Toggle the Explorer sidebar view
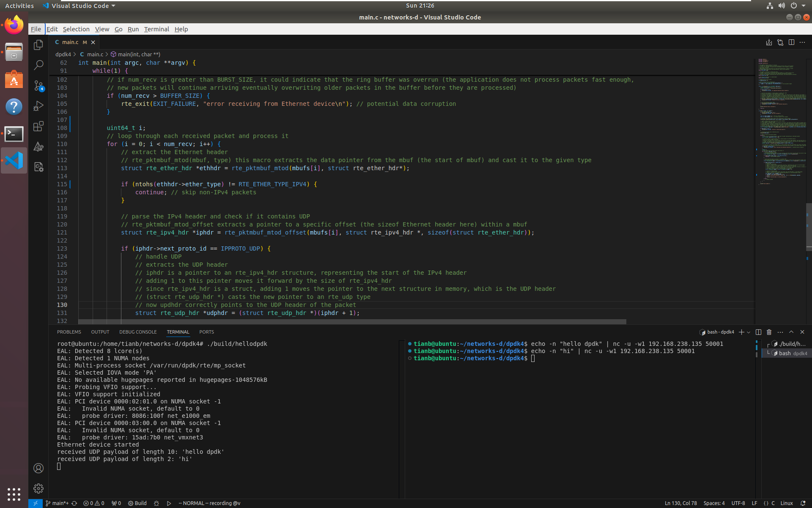The height and width of the screenshot is (508, 812). pos(38,45)
